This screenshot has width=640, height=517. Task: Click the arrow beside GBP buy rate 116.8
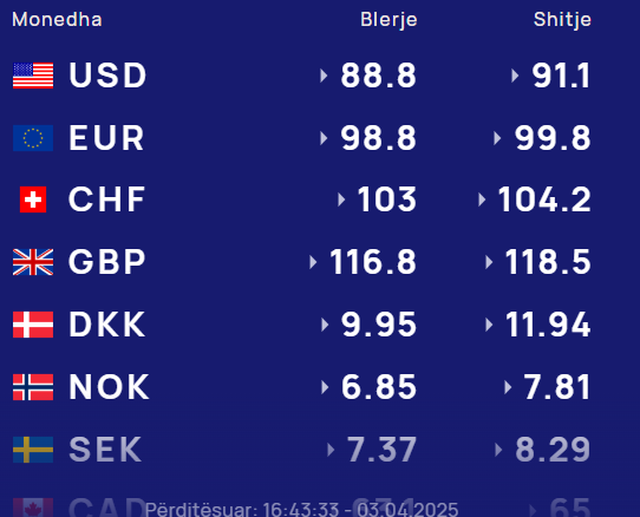[x=313, y=262]
